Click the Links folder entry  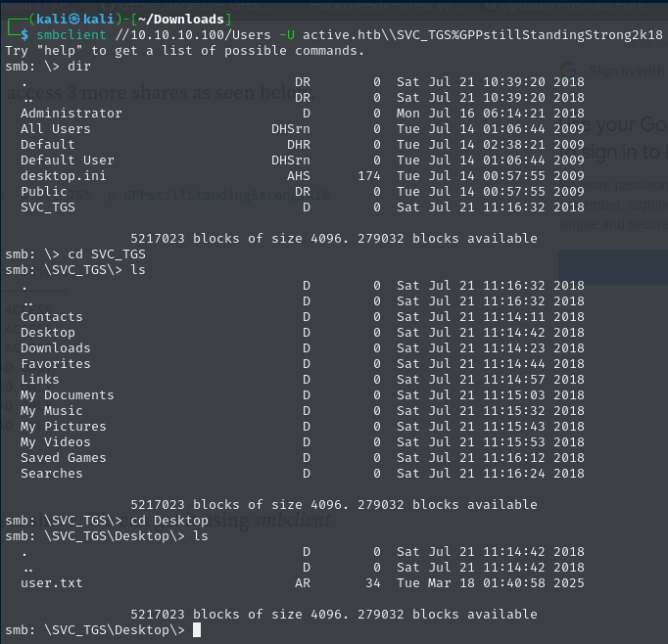point(39,380)
